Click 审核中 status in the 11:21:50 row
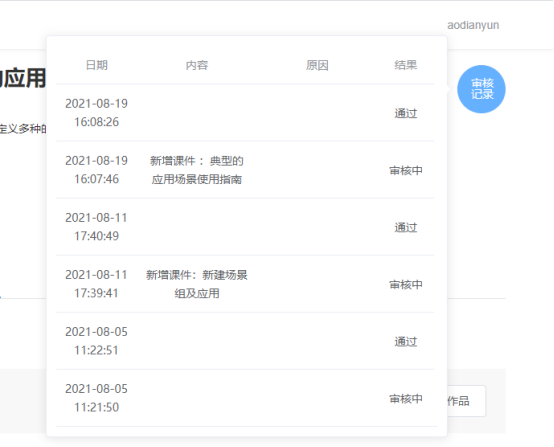 [x=406, y=399]
